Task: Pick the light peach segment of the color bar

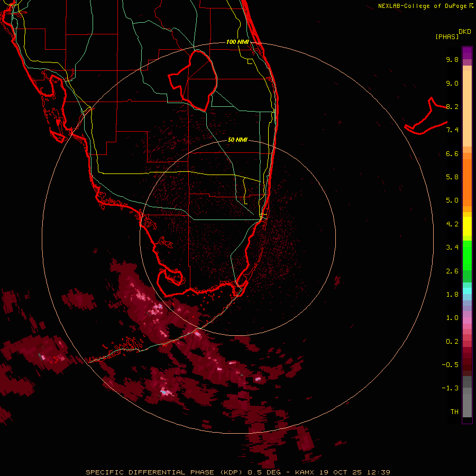Action: click(467, 108)
